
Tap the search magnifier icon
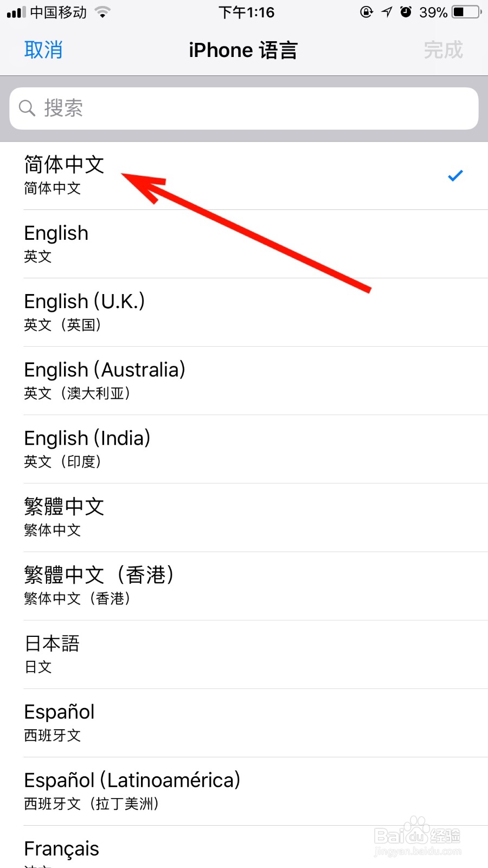click(x=27, y=108)
